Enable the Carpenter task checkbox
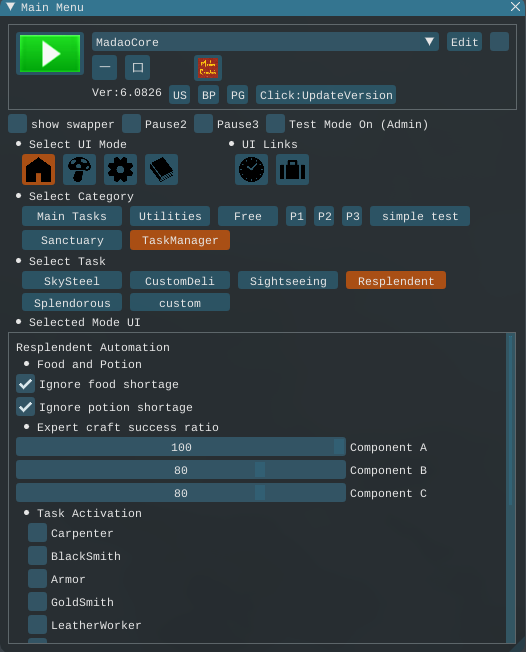The height and width of the screenshot is (652, 526). pos(37,533)
